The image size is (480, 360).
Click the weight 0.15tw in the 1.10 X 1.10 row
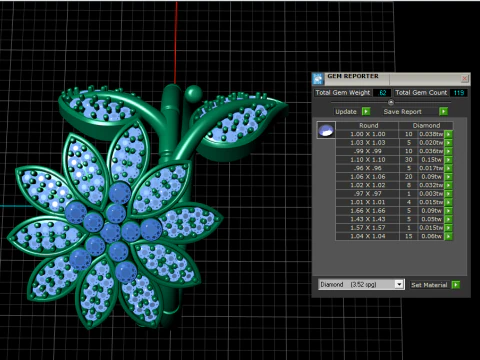[x=431, y=160]
